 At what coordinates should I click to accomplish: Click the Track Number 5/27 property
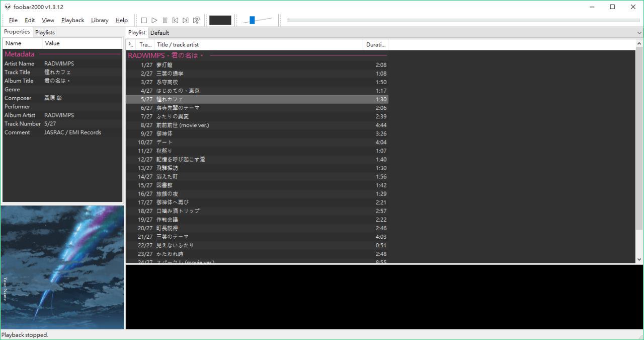point(62,123)
